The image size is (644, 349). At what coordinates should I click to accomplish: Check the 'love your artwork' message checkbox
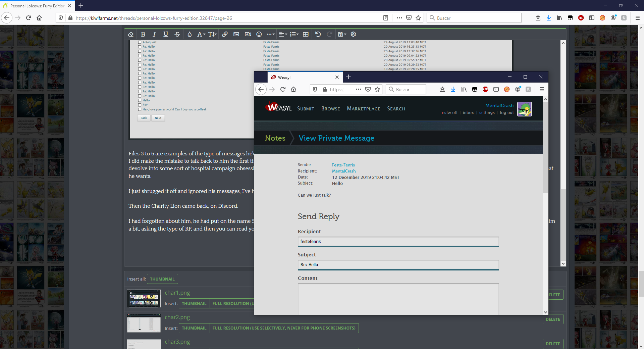pyautogui.click(x=140, y=109)
